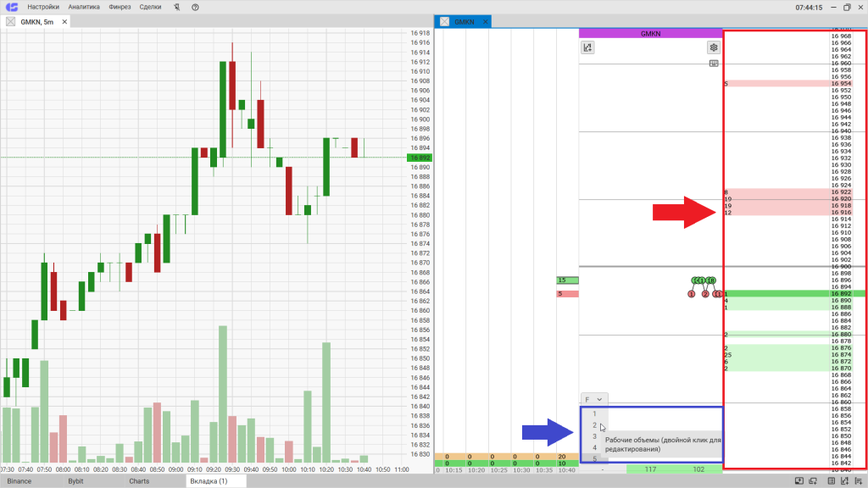
Task: Select working volume 1
Action: point(594,413)
